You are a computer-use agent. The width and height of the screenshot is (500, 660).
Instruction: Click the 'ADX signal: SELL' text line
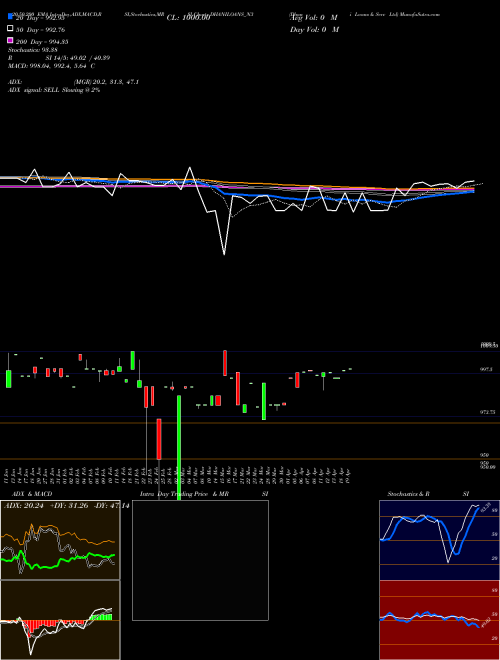54,90
